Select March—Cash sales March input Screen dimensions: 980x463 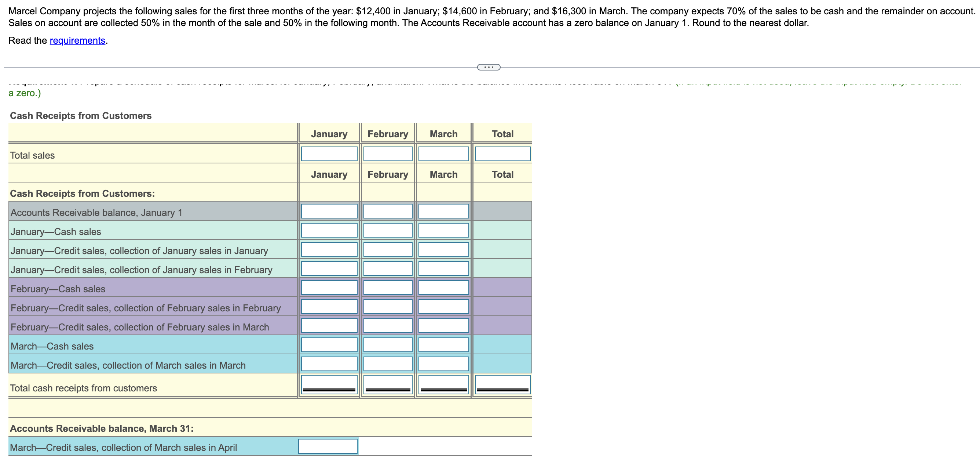443,344
